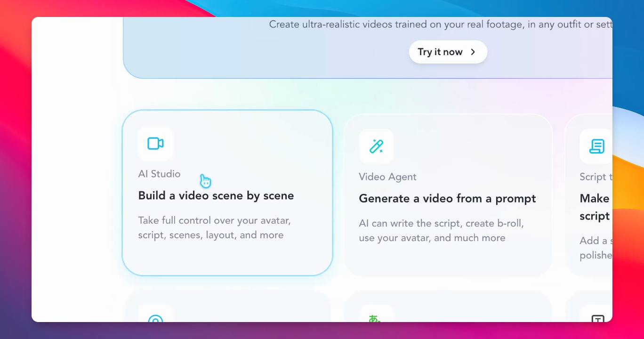644x339 pixels.
Task: Click the Try it now button
Action: click(448, 52)
